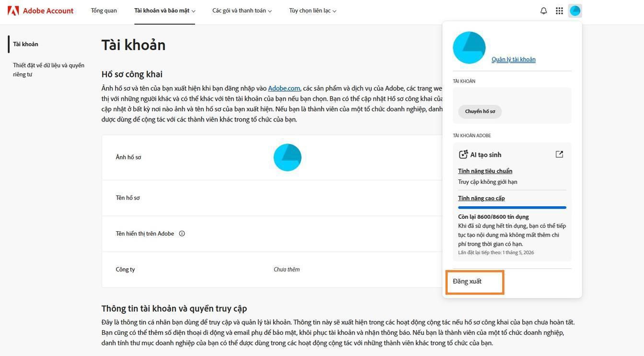The width and height of the screenshot is (644, 356).
Task: Open Tính năng cao cấp link
Action: pos(482,198)
